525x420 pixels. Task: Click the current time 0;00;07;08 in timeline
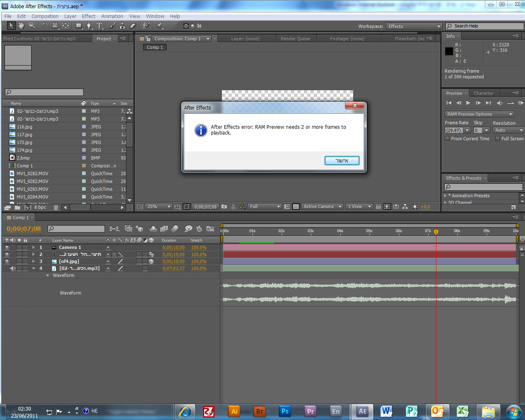tap(24, 229)
